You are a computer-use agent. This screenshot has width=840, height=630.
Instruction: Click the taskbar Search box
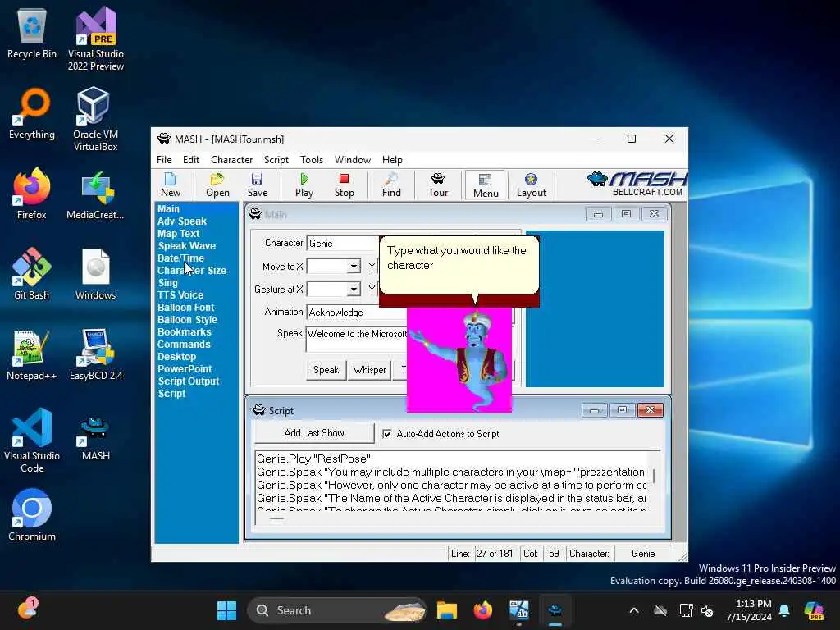click(336, 610)
